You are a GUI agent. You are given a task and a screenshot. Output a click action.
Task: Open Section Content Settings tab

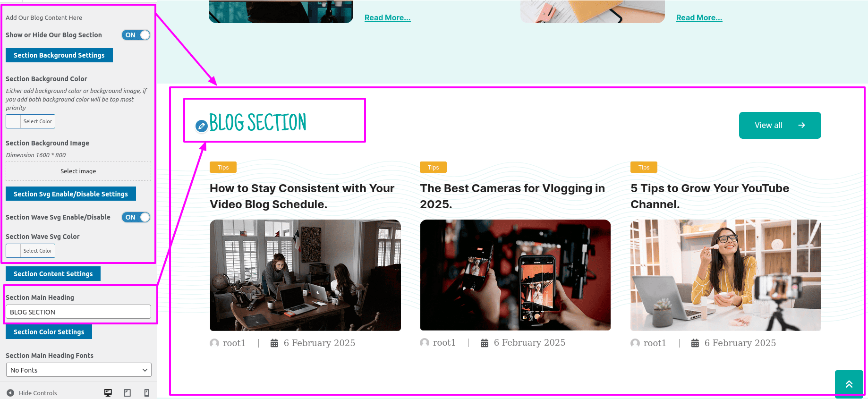(x=53, y=274)
